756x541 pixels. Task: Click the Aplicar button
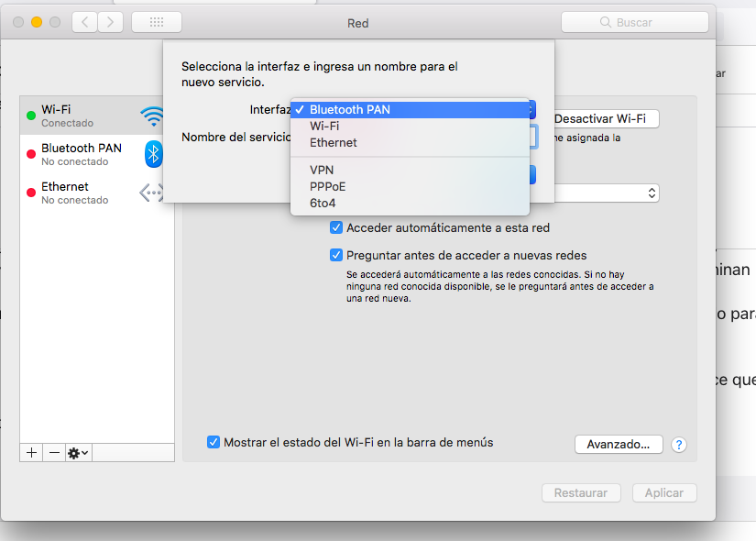click(664, 492)
